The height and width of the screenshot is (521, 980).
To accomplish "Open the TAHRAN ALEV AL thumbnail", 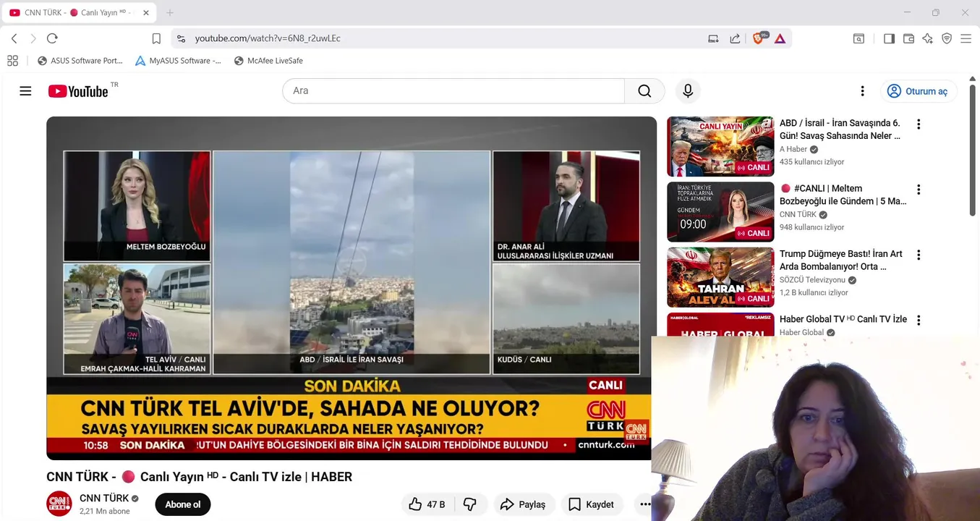I will [x=720, y=277].
